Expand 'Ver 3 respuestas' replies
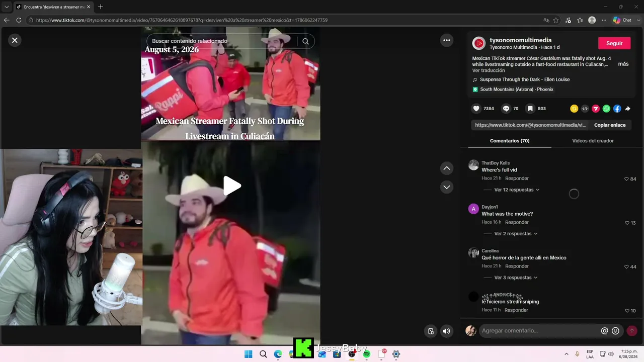This screenshot has width=644, height=362. click(x=516, y=278)
